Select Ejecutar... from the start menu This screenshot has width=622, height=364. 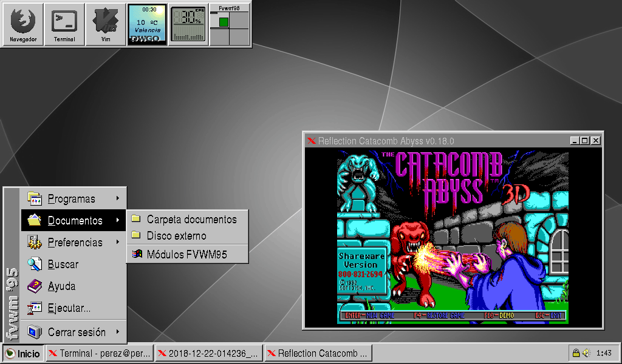[73, 308]
